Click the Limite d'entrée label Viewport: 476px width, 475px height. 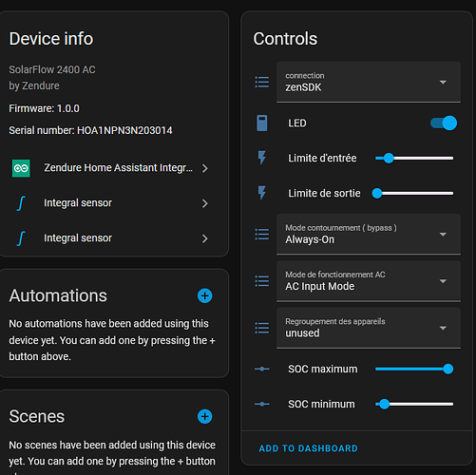click(x=322, y=158)
